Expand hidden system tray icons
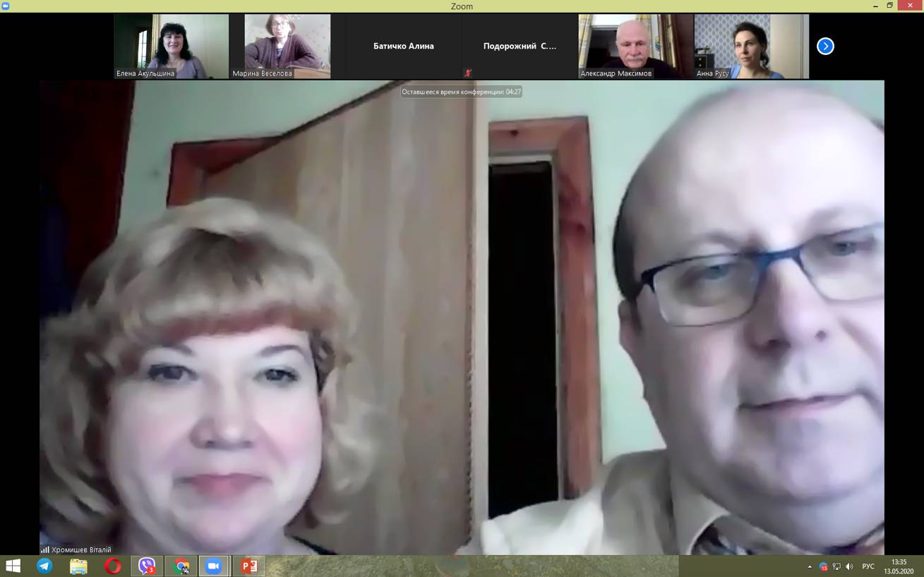 point(810,566)
